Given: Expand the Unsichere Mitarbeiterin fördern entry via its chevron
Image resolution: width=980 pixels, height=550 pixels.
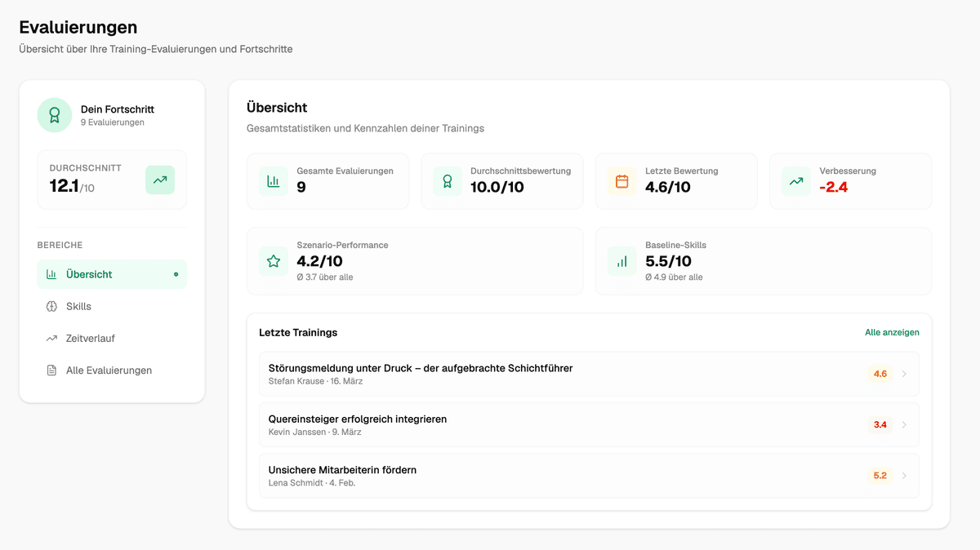Looking at the screenshot, I should click(x=905, y=476).
